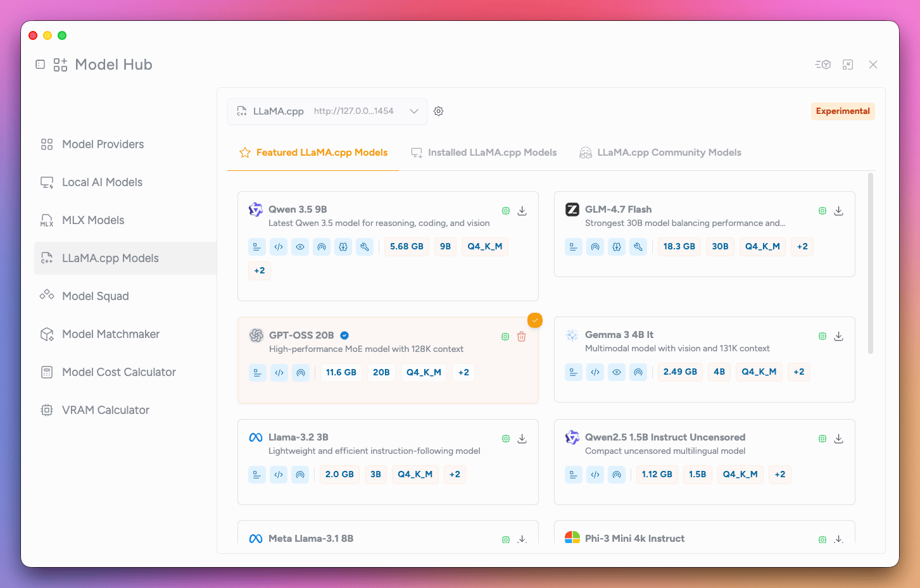Delete the installed GPT-OSS 20B model
This screenshot has width=920, height=588.
(x=522, y=337)
